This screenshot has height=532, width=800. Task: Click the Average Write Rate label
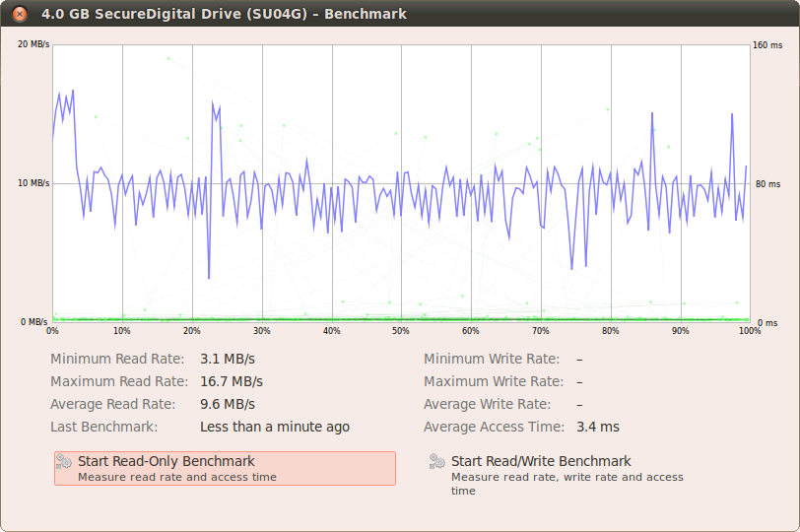pos(488,404)
